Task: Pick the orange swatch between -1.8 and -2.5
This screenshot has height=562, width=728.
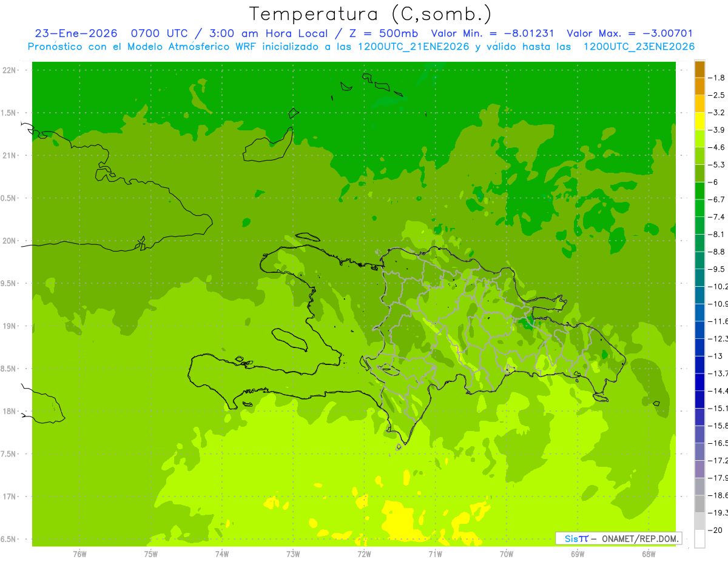Action: 699,87
